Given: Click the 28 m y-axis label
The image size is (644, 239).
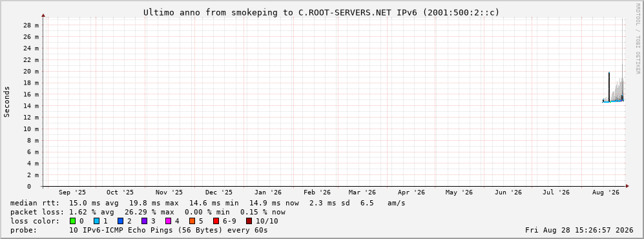Looking at the screenshot, I should [31, 25].
